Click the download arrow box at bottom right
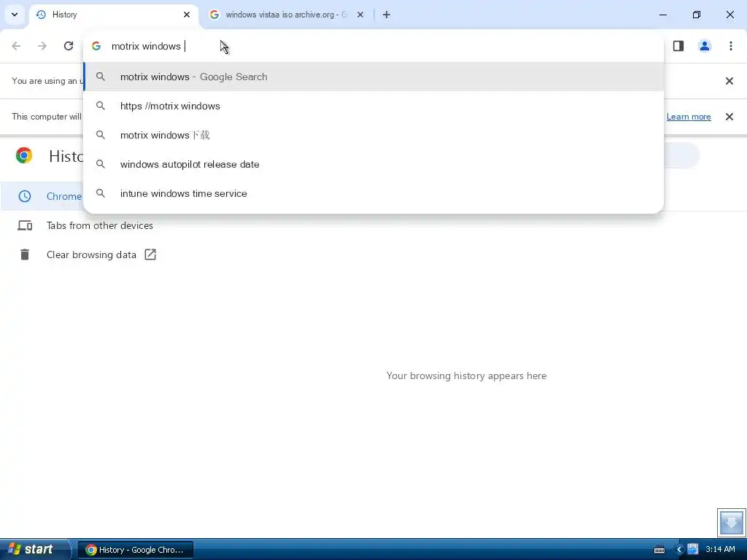The image size is (747, 560). [x=731, y=522]
